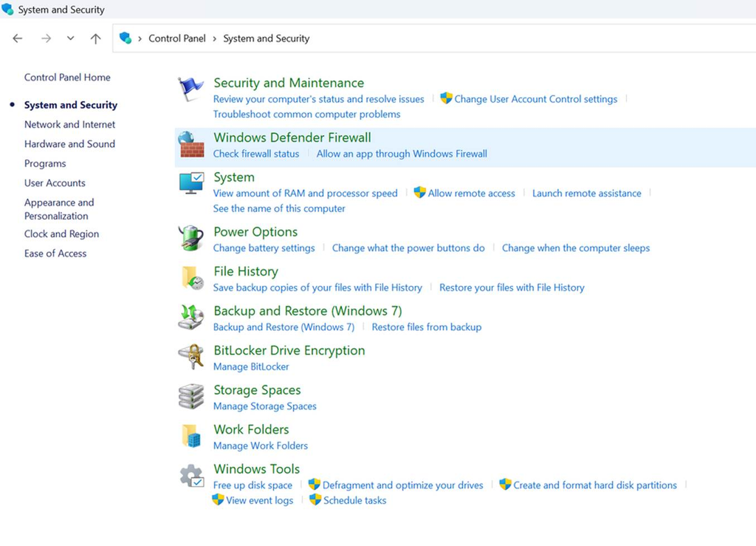Image resolution: width=756 pixels, height=546 pixels.
Task: Open the Power Options heading
Action: tap(255, 232)
